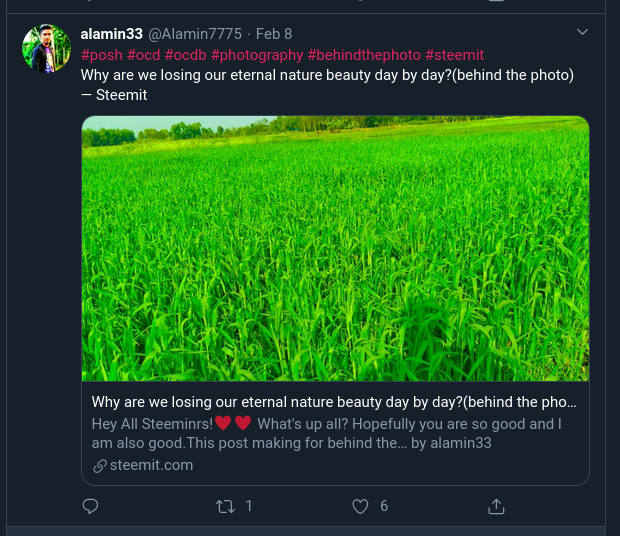Open the link card headline

click(x=334, y=403)
